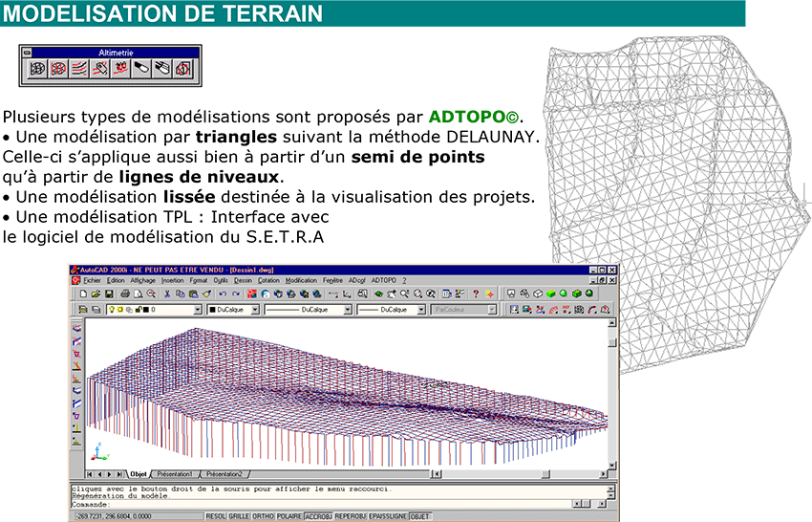The image size is (812, 522).
Task: Click the first icon in right ADTOPO toolbar row
Action: pos(514,310)
